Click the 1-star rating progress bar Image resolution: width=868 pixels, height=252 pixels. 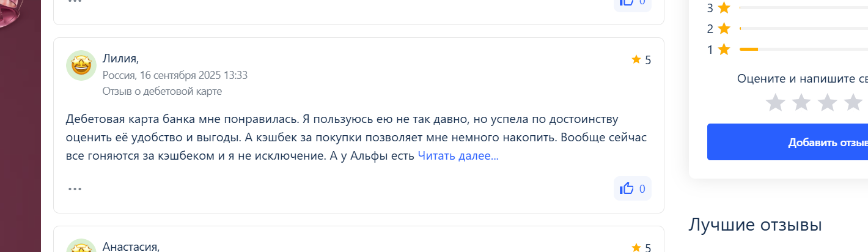tap(803, 49)
